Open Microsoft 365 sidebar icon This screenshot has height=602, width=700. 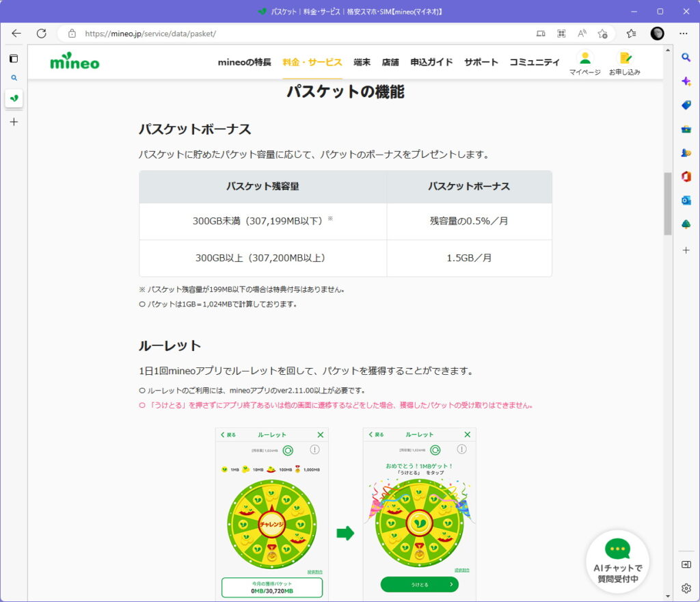click(686, 176)
